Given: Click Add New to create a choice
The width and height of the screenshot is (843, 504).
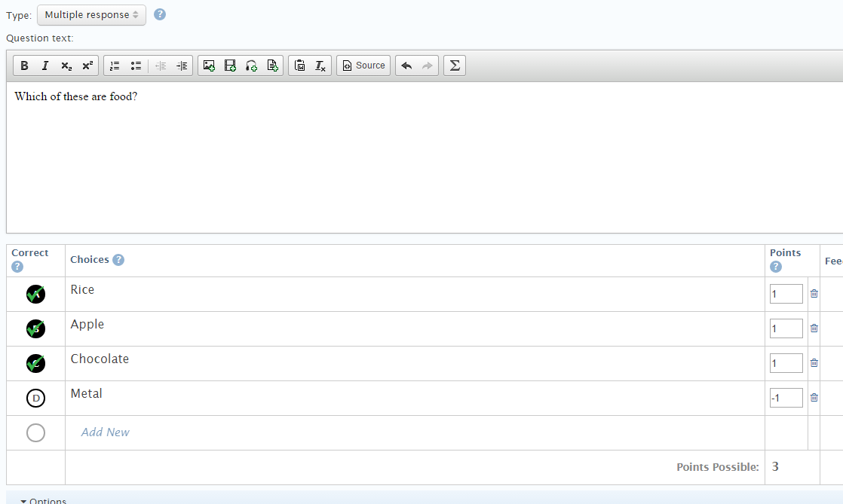Looking at the screenshot, I should [x=106, y=432].
